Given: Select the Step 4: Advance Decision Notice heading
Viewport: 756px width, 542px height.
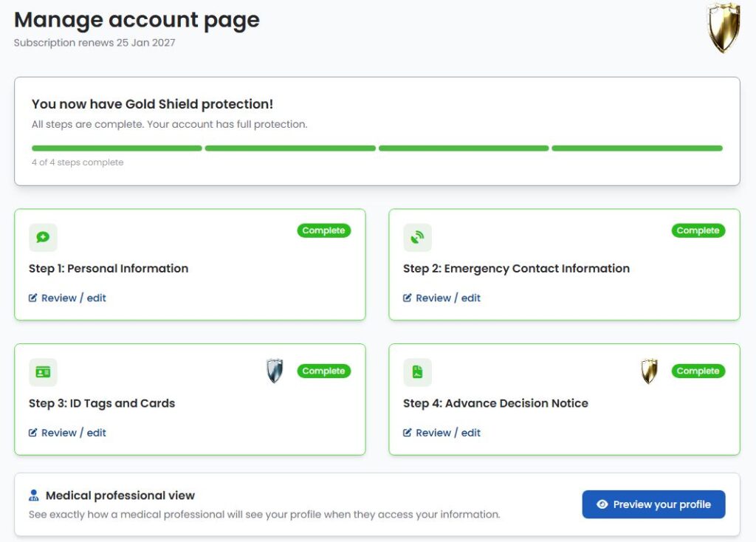Looking at the screenshot, I should pos(495,404).
